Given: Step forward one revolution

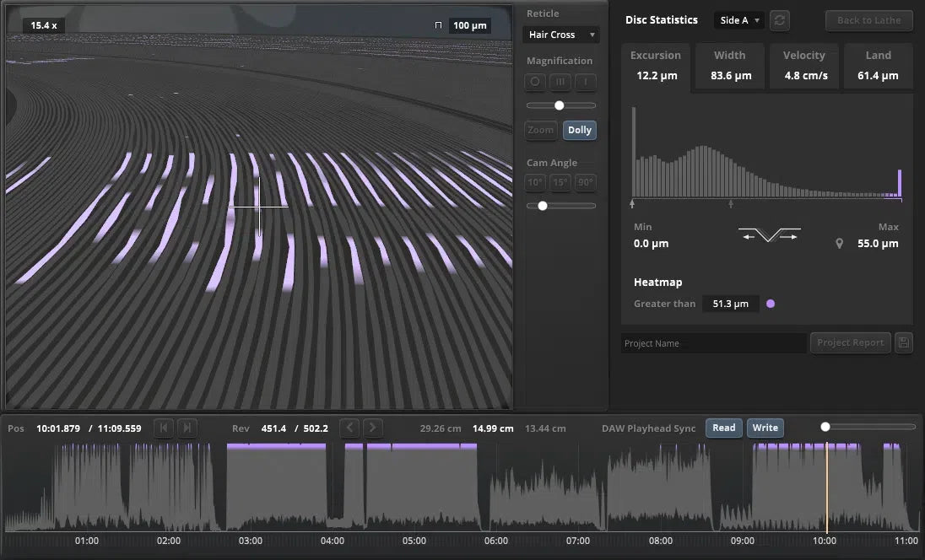Looking at the screenshot, I should 373,428.
